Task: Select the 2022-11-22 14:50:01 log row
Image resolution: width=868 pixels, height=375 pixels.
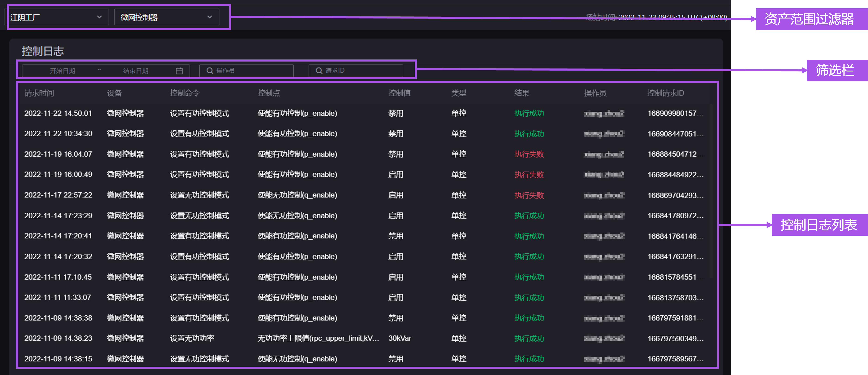Action: 58,113
